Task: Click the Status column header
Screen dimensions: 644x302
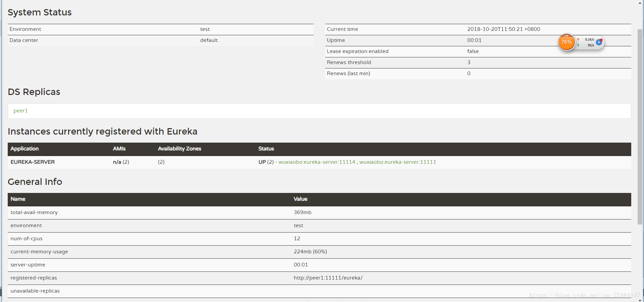Action: coord(266,149)
